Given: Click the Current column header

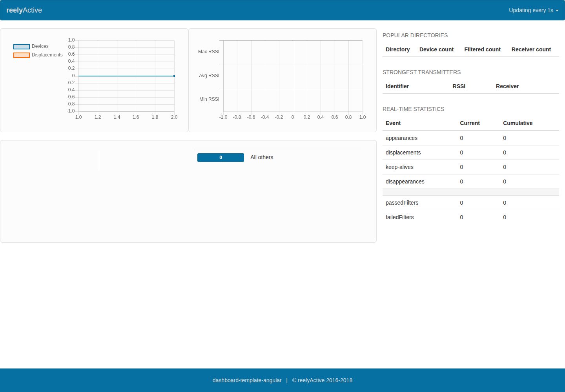Looking at the screenshot, I should 470,123.
